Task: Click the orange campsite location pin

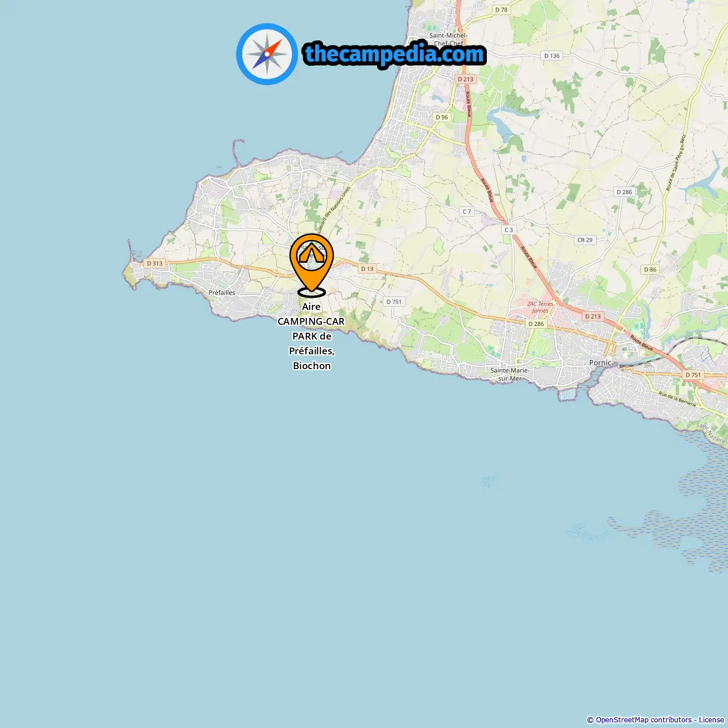Action: (312, 265)
